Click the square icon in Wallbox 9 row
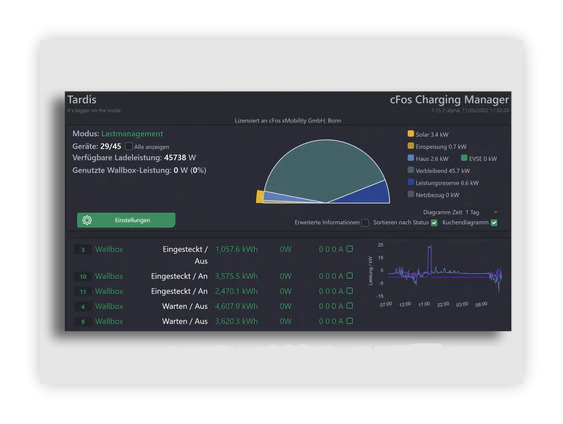The image size is (563, 424). [350, 321]
